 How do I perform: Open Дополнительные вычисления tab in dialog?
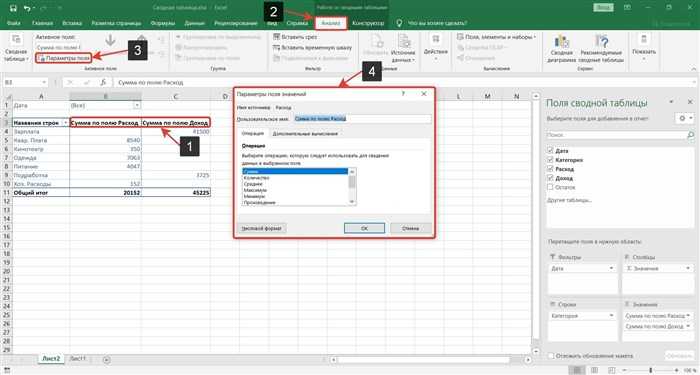[x=305, y=133]
